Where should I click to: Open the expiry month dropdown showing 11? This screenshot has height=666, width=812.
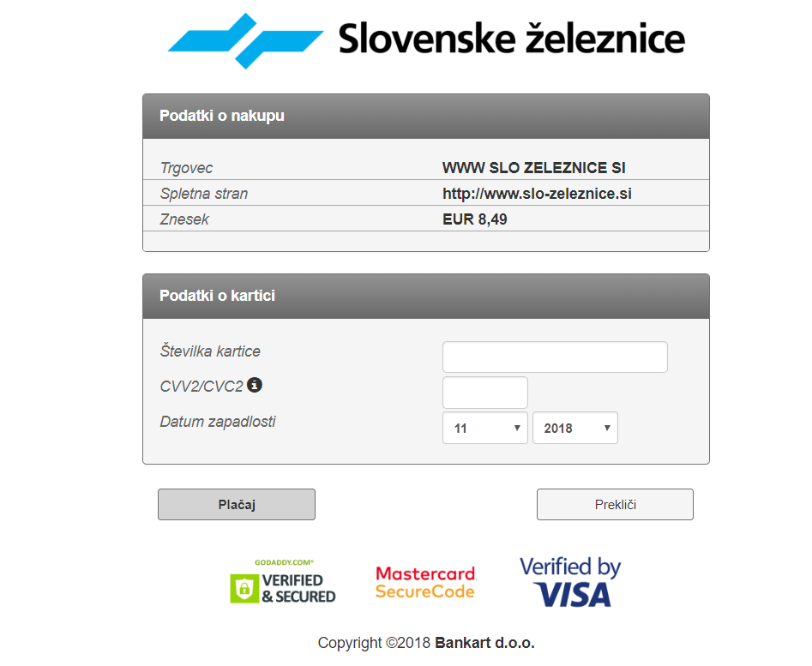(485, 428)
